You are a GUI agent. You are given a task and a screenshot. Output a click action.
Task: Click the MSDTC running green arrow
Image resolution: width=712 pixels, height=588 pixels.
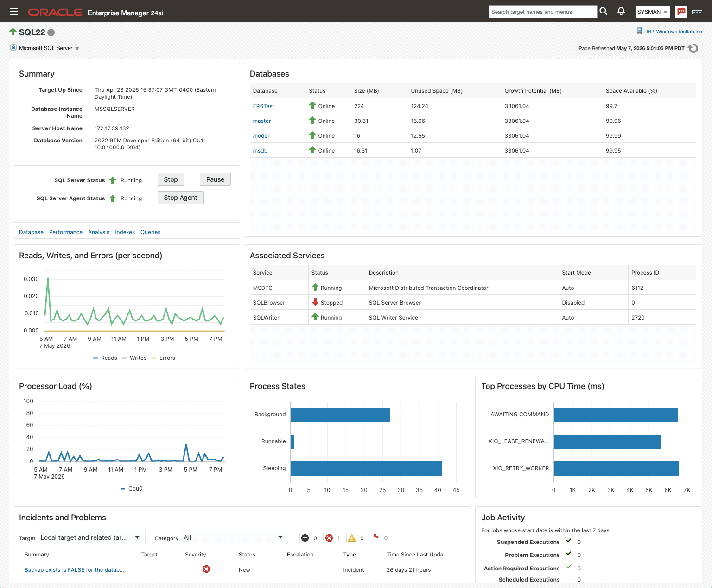pos(315,288)
